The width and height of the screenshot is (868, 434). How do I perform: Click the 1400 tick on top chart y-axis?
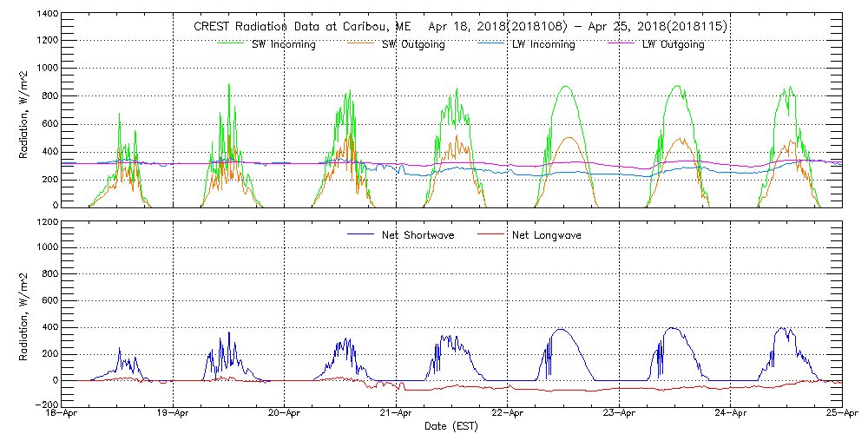[47, 16]
